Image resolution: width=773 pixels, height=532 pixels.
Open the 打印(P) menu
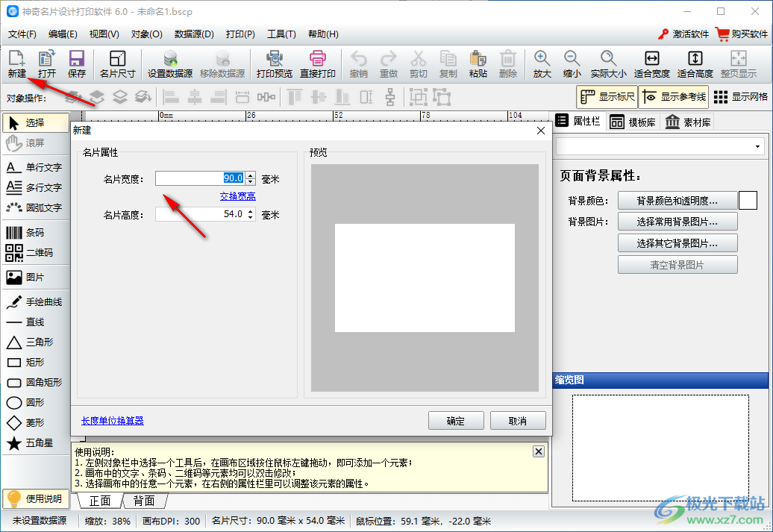[240, 34]
